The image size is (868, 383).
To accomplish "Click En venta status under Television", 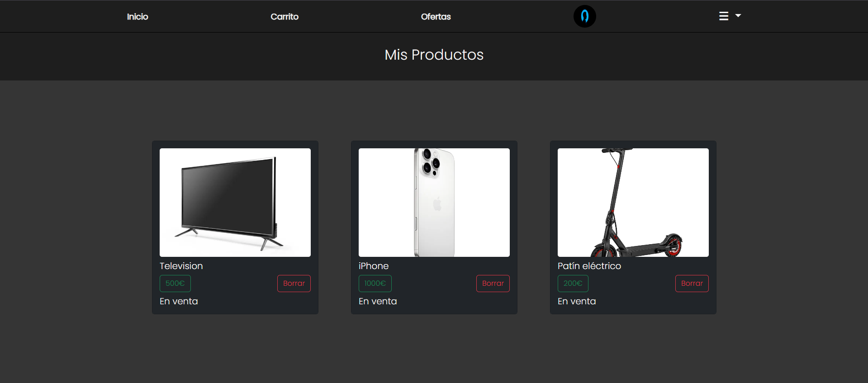I will click(x=179, y=301).
